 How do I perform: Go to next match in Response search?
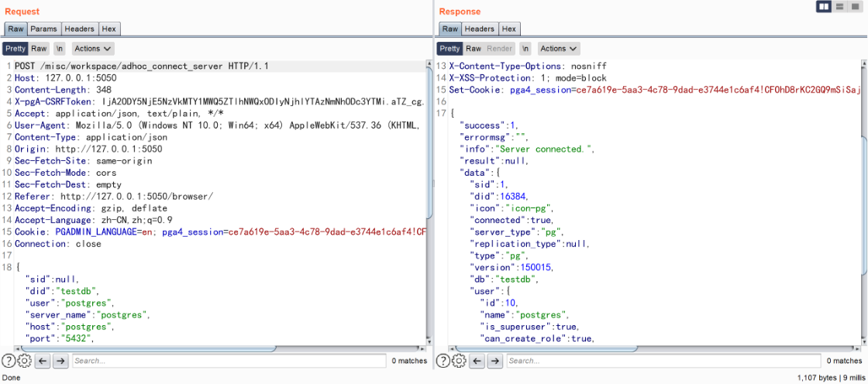coord(494,361)
